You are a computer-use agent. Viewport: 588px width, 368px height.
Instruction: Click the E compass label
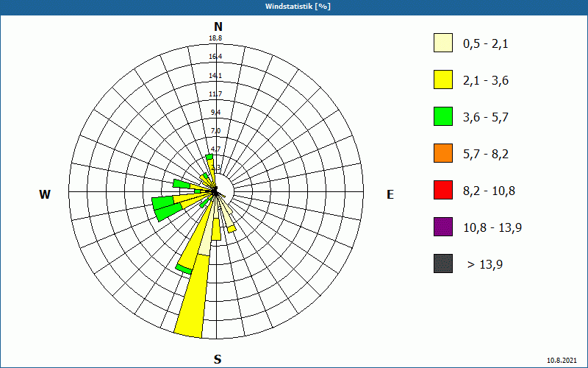[390, 194]
